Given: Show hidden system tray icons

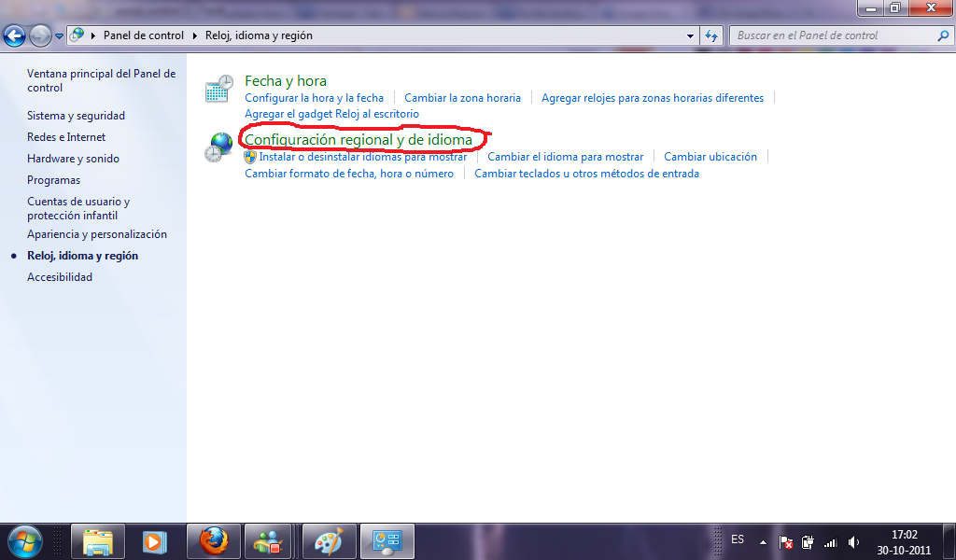Looking at the screenshot, I should click(763, 542).
